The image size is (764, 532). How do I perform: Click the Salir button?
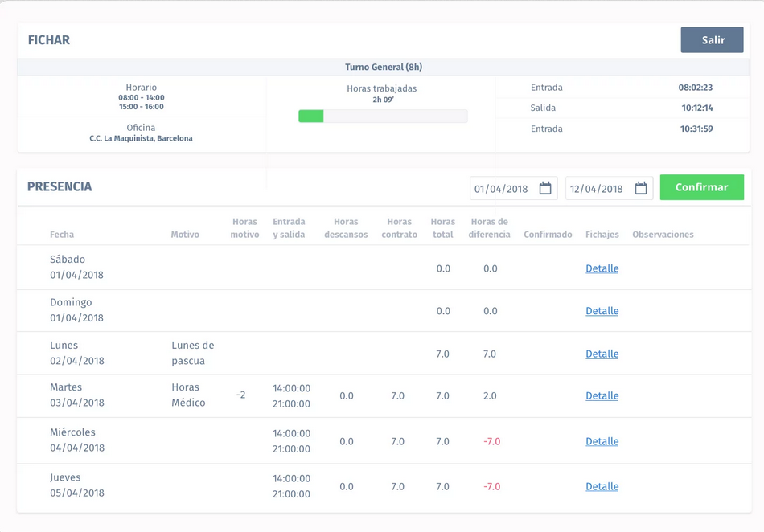point(712,40)
